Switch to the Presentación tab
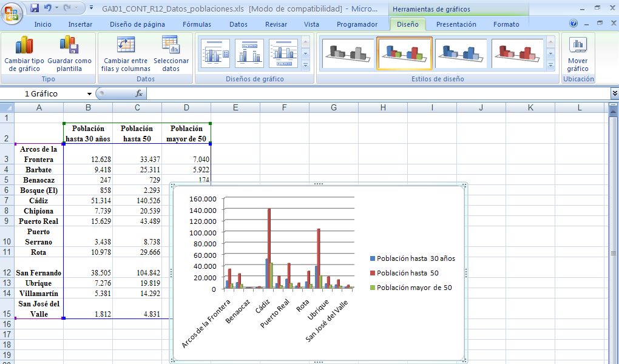Image resolution: width=619 pixels, height=364 pixels. (x=456, y=24)
